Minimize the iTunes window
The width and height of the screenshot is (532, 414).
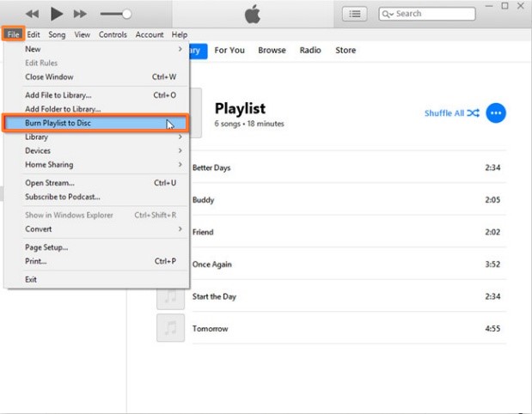(489, 6)
